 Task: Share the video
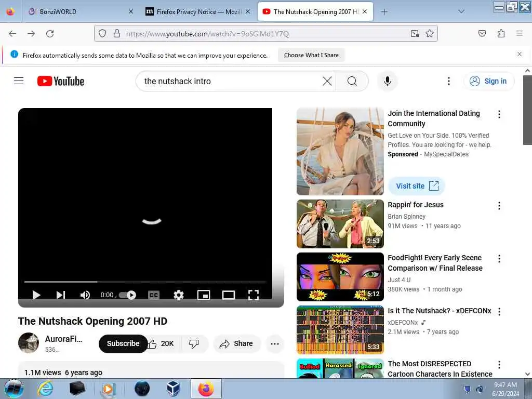237,344
